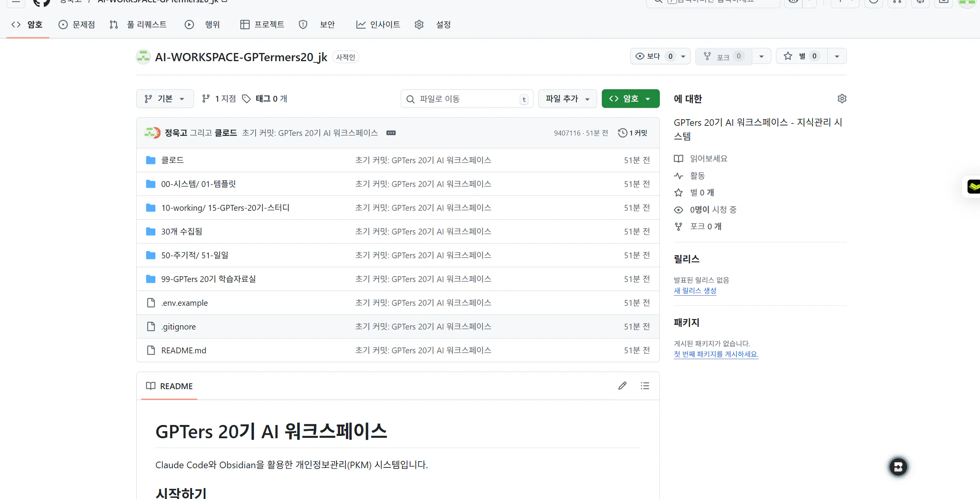Expand the Watch options dropdown arrow
This screenshot has height=499, width=980.
683,56
